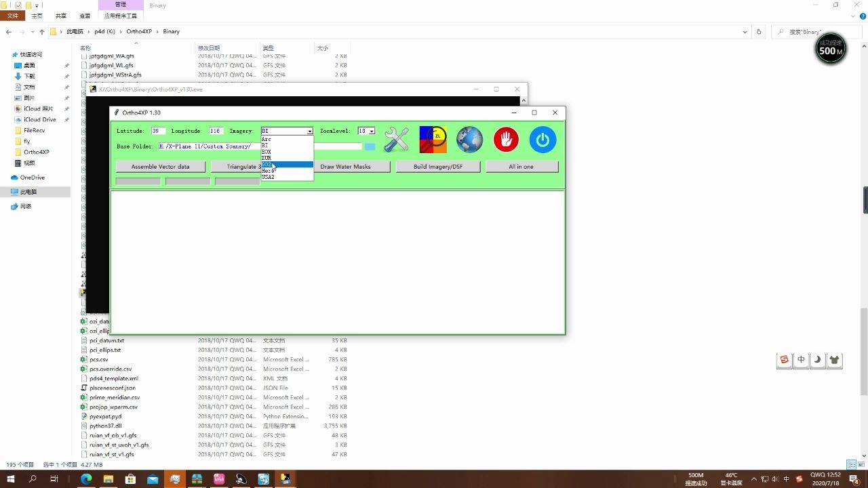Screen dimensions: 868x488
Task: Open the 主页 ribbon tab in Explorer
Action: click(37, 16)
